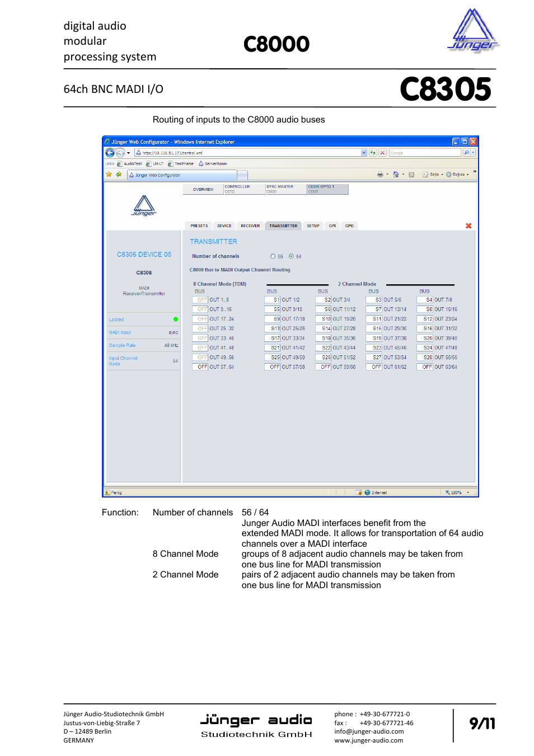Open the address bar dropdown arrow
Viewport: 534px width, 756px height.
(364, 152)
